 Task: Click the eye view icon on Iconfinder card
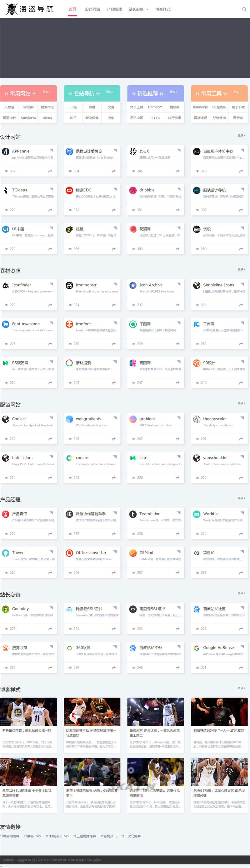click(6, 305)
